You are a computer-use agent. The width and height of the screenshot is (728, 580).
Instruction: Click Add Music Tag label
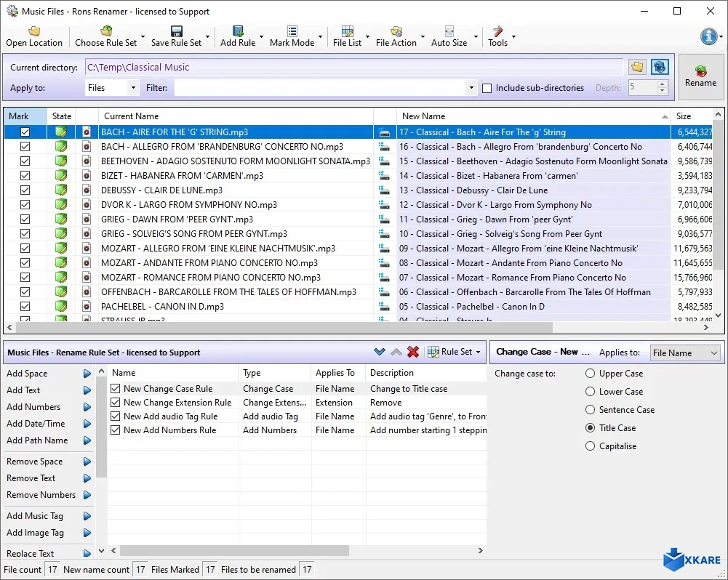click(35, 516)
